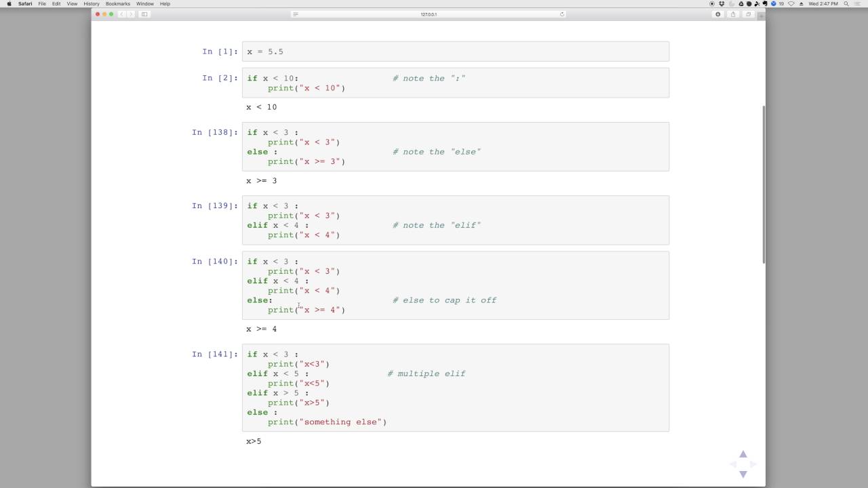
Task: Click comment '# else to cap it off'
Action: (445, 300)
